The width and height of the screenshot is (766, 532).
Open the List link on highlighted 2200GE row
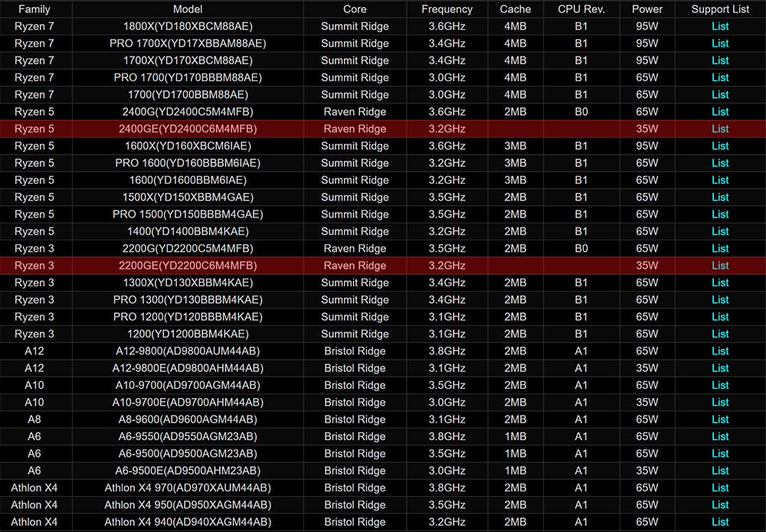point(720,266)
